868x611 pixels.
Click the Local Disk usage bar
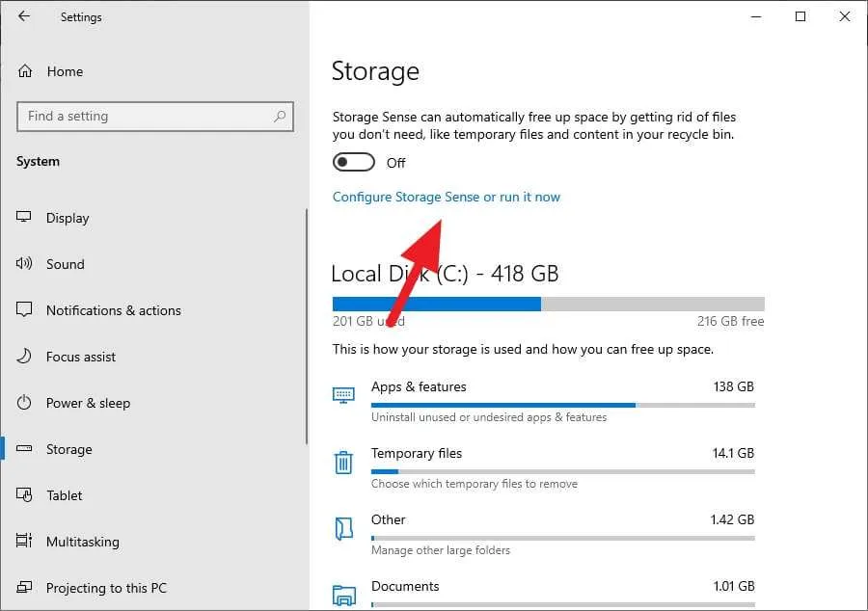[x=548, y=304]
